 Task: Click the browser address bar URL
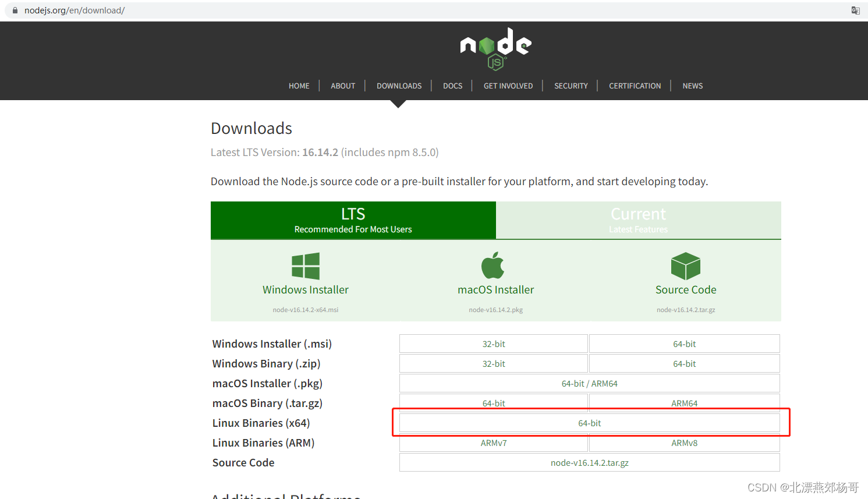tap(75, 10)
